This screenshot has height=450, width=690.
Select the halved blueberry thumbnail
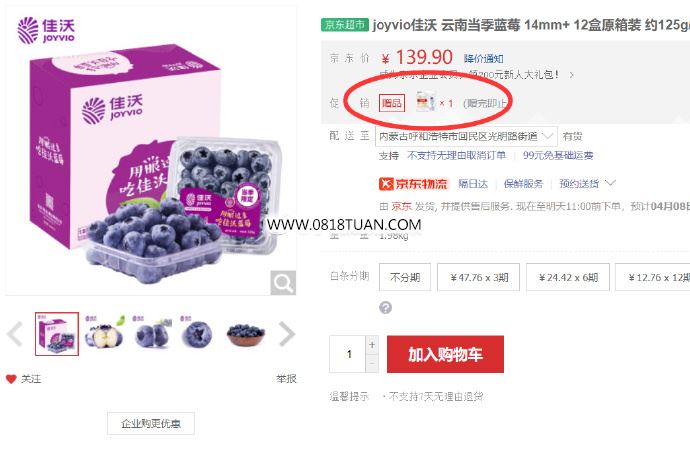tap(104, 334)
